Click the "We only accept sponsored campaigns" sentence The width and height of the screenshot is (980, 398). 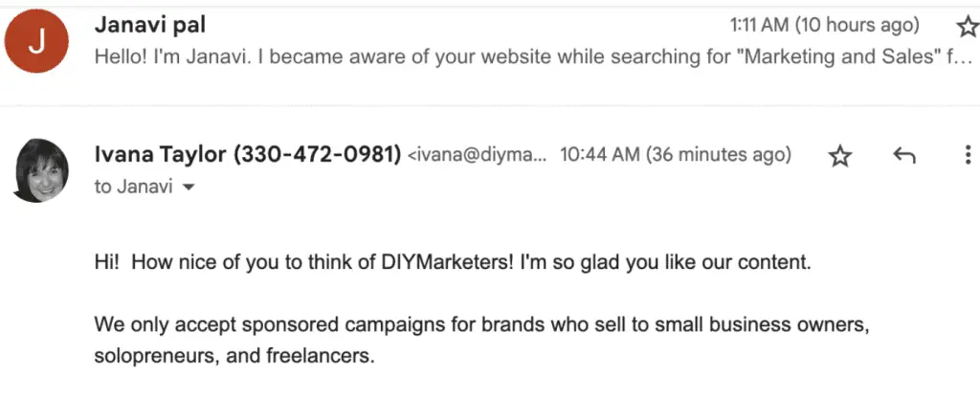tap(479, 325)
